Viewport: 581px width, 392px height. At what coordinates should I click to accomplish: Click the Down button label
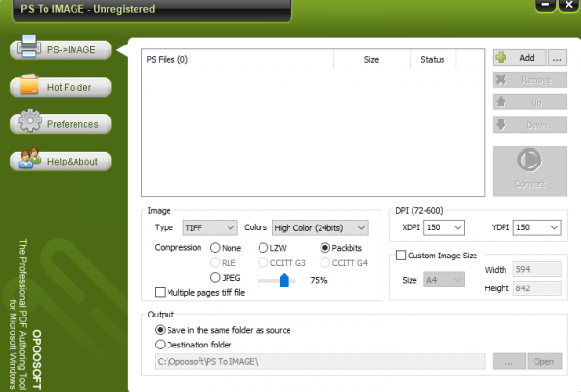tap(536, 125)
